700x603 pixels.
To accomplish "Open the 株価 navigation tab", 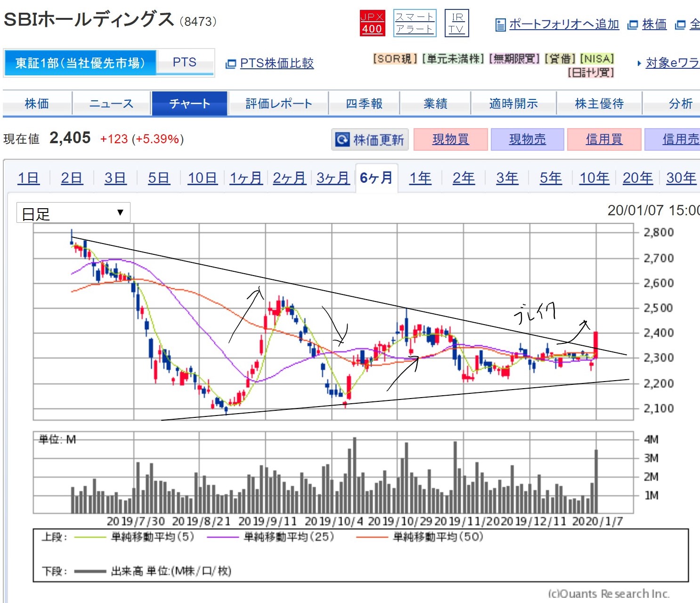I will point(37,103).
